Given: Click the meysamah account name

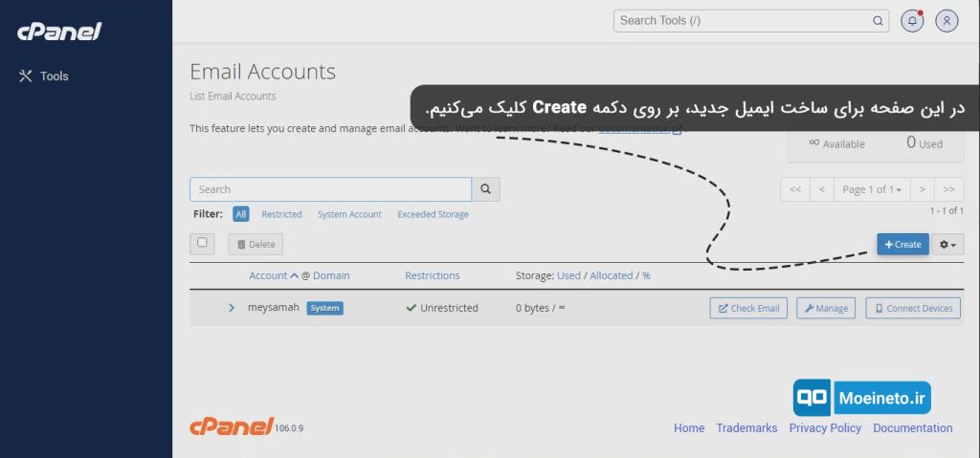Looking at the screenshot, I should 273,308.
